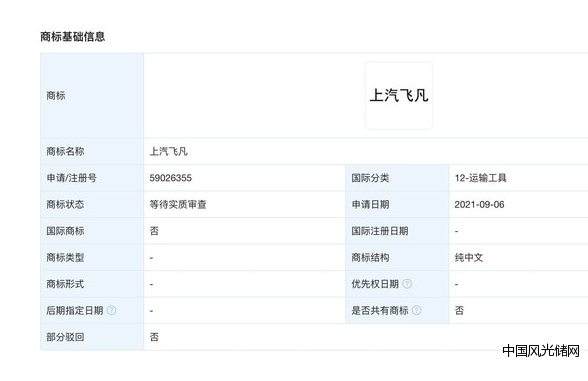This screenshot has height=381, width=588.
Task: Open the 上汽飞凡 trademark image thumbnail
Action: pyautogui.click(x=399, y=95)
